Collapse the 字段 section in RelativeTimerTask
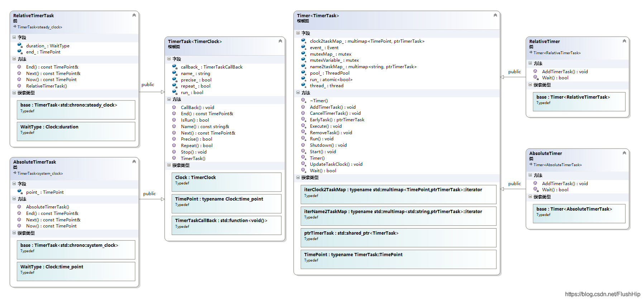The width and height of the screenshot is (644, 301). 14,37
